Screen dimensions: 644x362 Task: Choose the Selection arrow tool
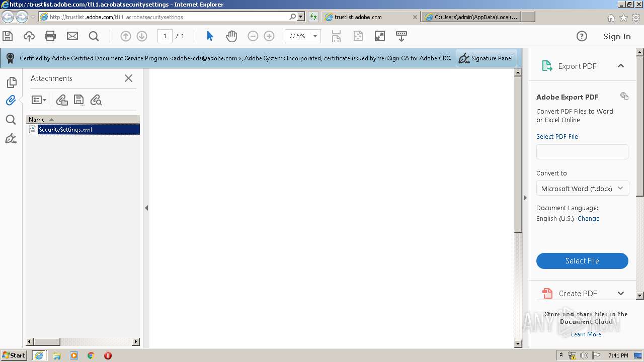pos(210,36)
